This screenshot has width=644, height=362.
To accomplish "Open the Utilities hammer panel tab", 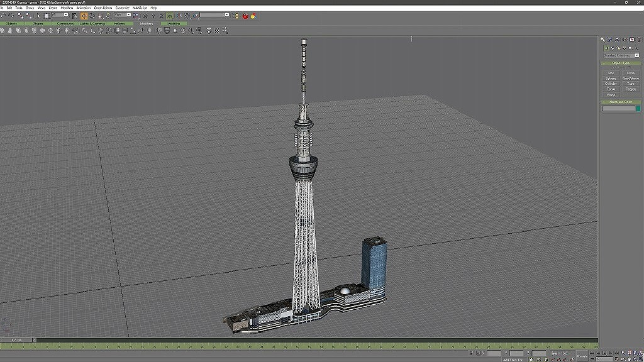I will coord(639,40).
